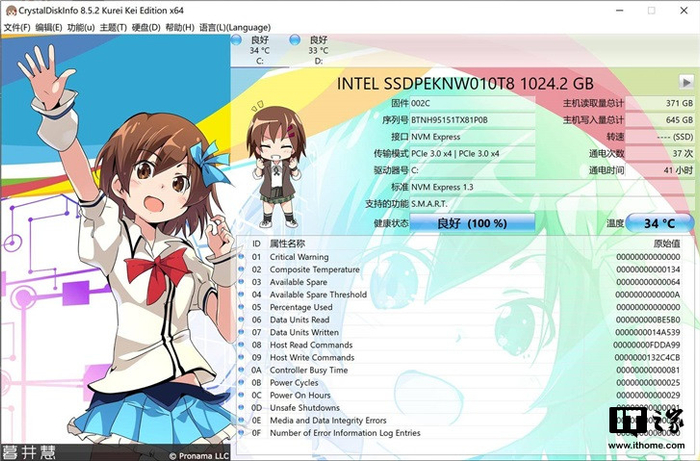Select the Data Units Written attribute name

304,332
